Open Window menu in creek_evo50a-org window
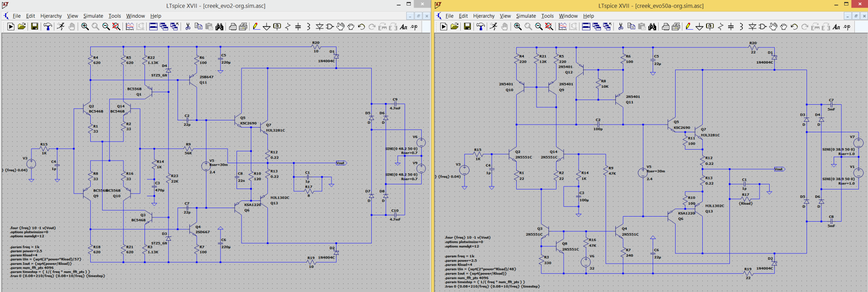The image size is (868, 292). coord(568,16)
